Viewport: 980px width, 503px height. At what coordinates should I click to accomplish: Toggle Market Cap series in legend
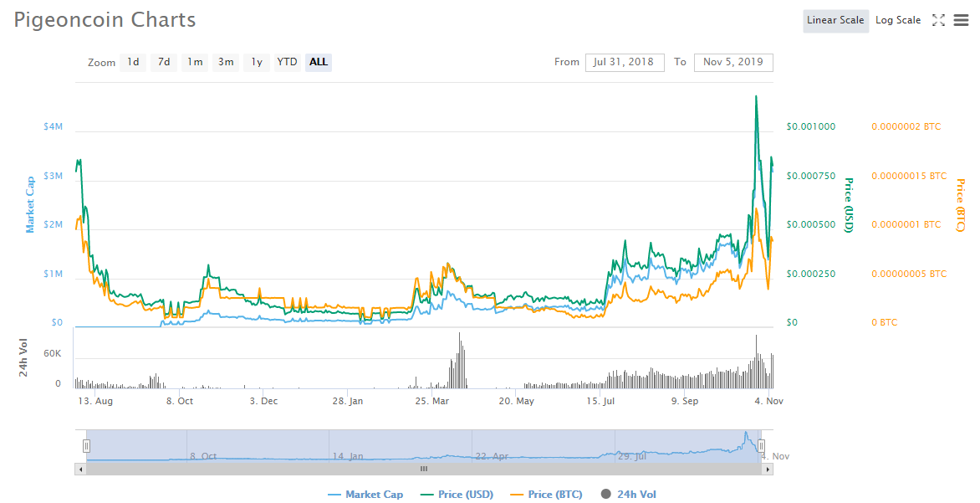coord(365,495)
